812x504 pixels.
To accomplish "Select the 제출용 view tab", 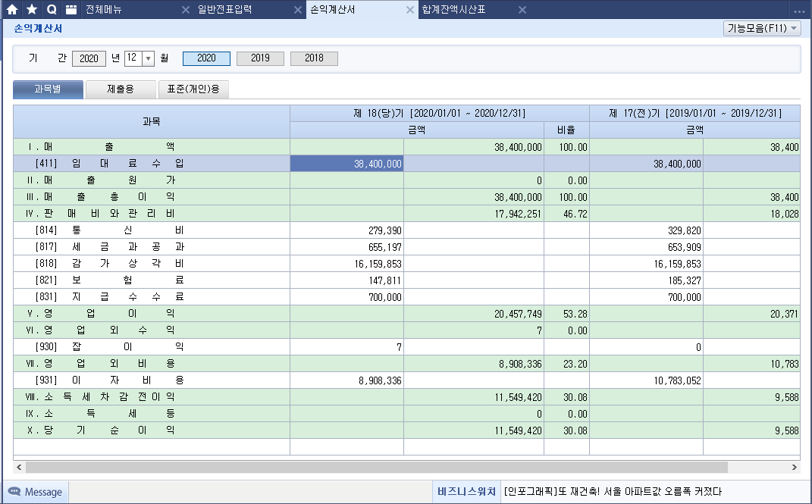I will tap(121, 89).
